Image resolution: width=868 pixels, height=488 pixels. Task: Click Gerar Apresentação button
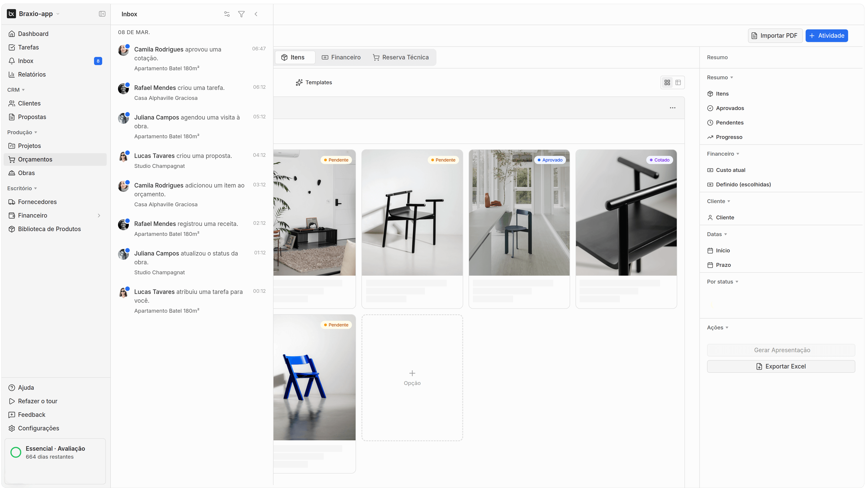pyautogui.click(x=781, y=350)
